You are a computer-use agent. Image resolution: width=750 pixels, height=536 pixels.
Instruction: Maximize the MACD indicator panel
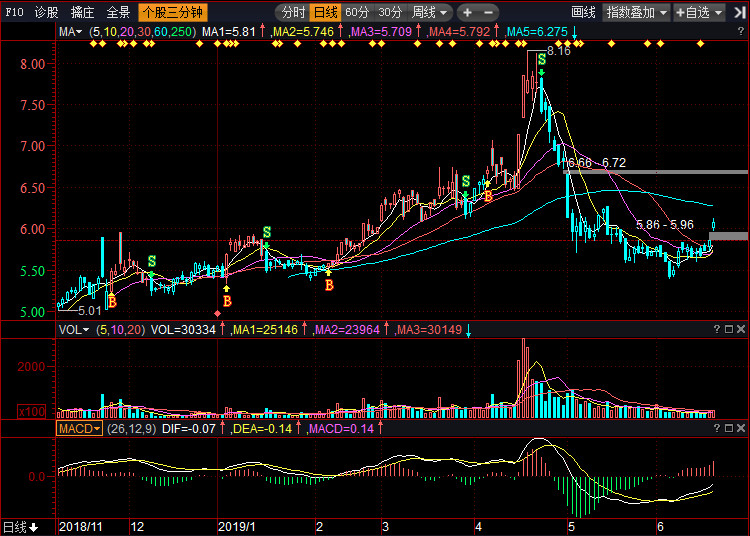click(x=729, y=428)
